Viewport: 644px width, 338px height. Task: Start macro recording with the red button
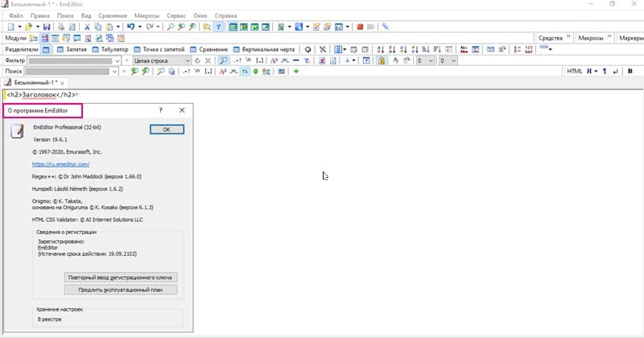360,27
